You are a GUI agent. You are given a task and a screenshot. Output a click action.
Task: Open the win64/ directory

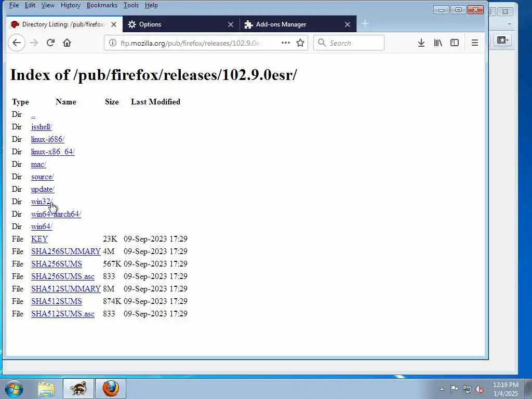point(42,227)
